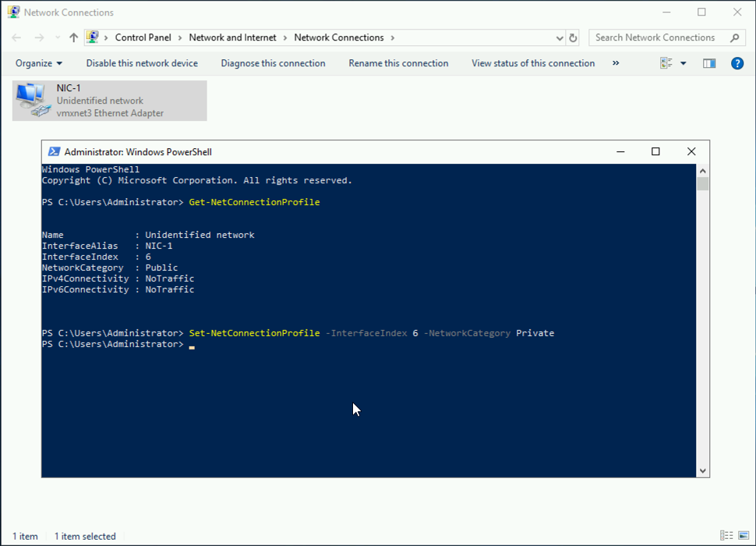This screenshot has width=756, height=546.
Task: Click Disable this network device
Action: pos(142,63)
